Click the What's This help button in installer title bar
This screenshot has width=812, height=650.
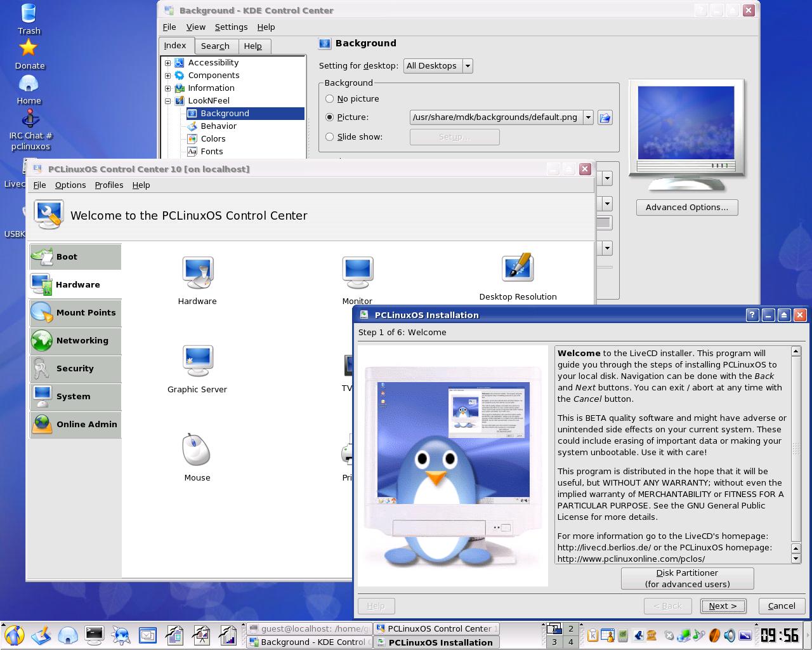point(752,315)
